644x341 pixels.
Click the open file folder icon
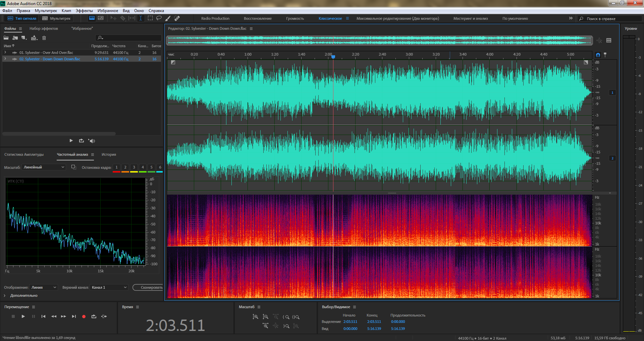click(x=6, y=38)
